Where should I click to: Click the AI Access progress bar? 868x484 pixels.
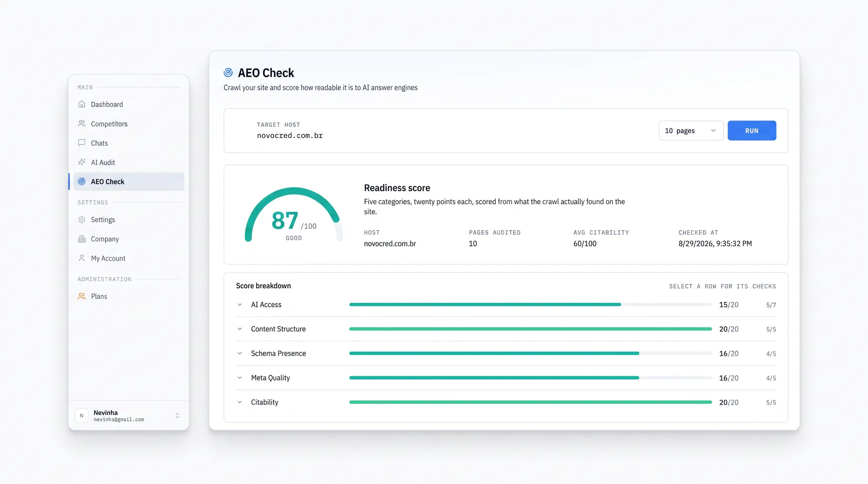[530, 305]
